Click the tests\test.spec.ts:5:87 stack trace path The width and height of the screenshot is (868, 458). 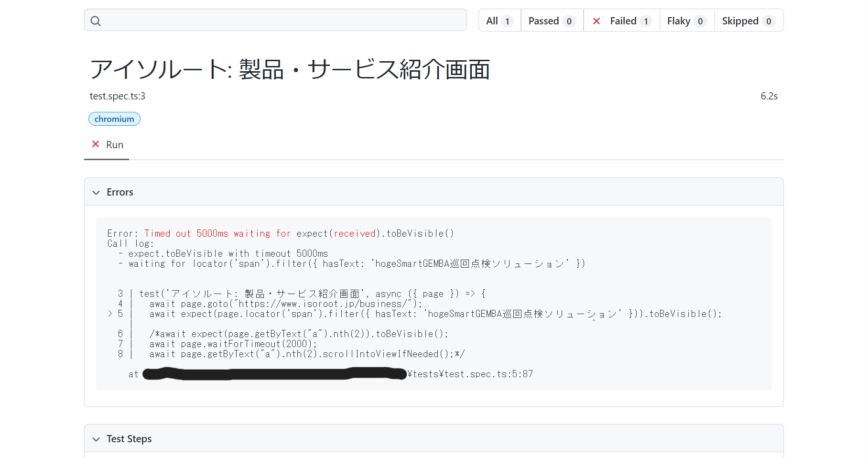pyautogui.click(x=470, y=374)
